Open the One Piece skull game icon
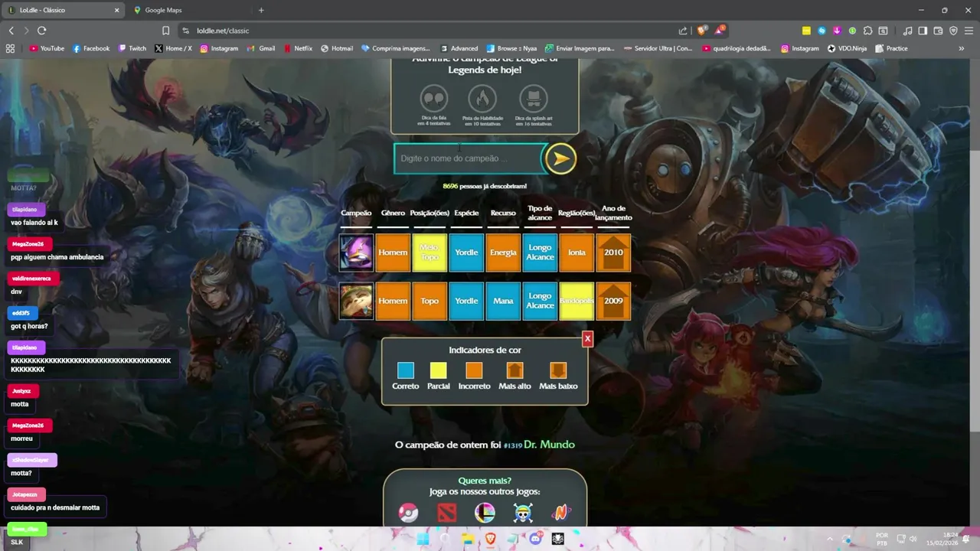 tap(523, 512)
